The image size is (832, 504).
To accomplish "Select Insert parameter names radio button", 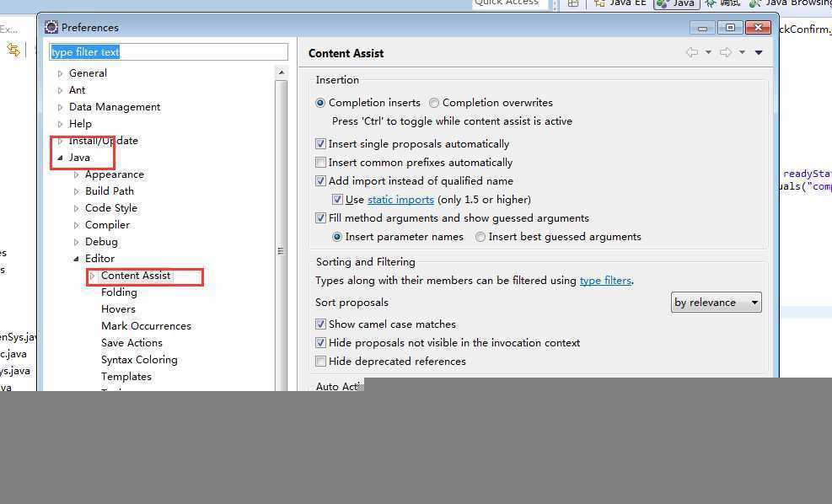I will tap(337, 237).
